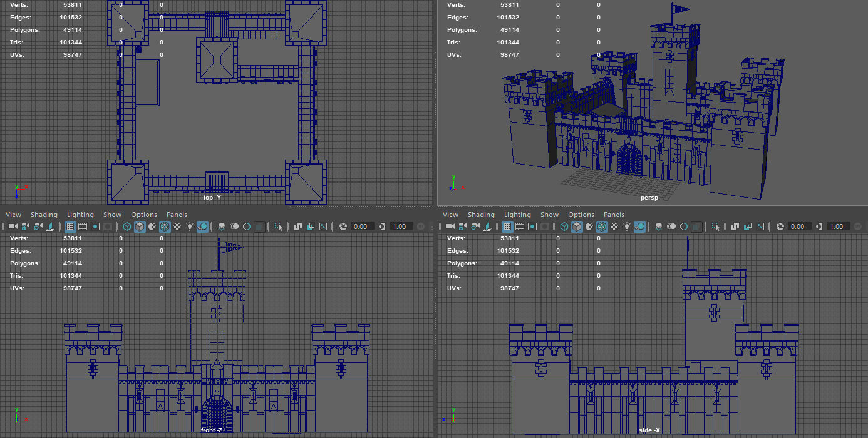Select Smooth Shade All in side panel
Image resolution: width=868 pixels, height=438 pixels.
coord(577,227)
